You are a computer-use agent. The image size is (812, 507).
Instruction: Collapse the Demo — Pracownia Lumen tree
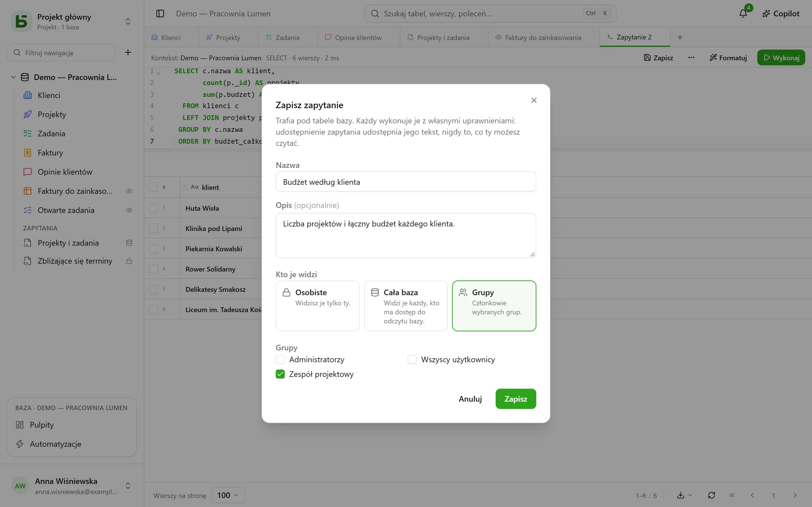14,77
